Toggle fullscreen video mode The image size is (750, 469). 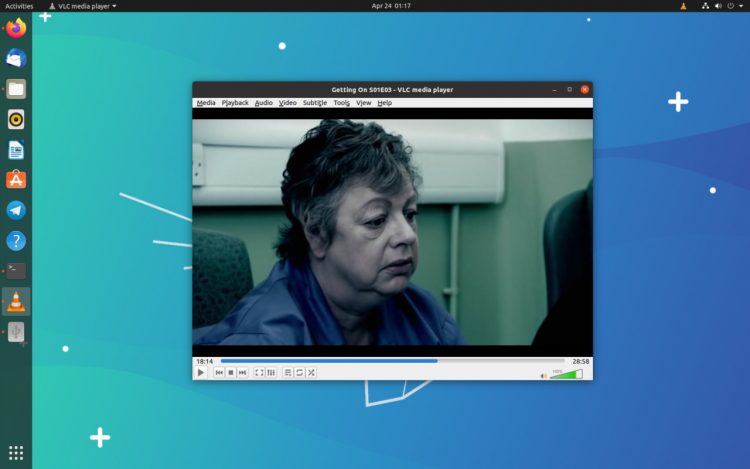pyautogui.click(x=259, y=372)
